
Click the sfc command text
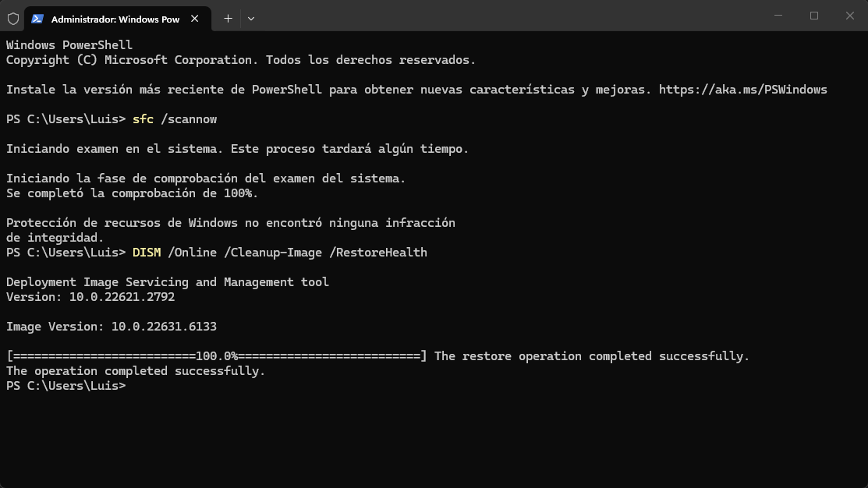click(x=143, y=119)
